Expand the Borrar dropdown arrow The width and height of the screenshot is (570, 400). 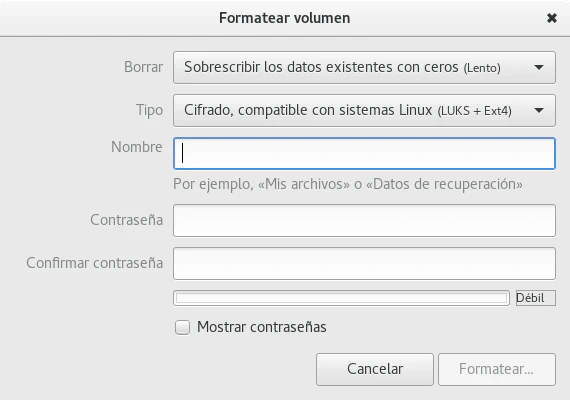(x=539, y=67)
